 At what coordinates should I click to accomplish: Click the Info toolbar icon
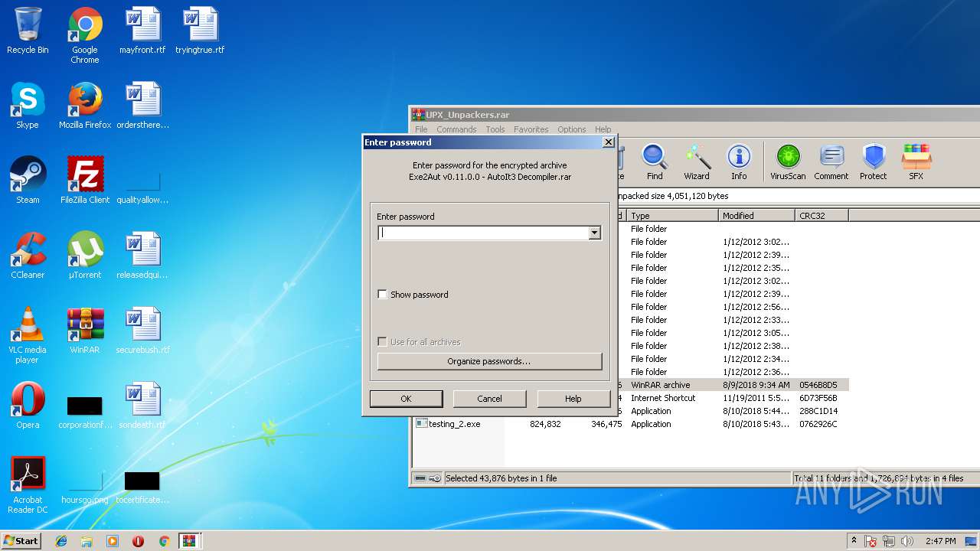click(738, 162)
